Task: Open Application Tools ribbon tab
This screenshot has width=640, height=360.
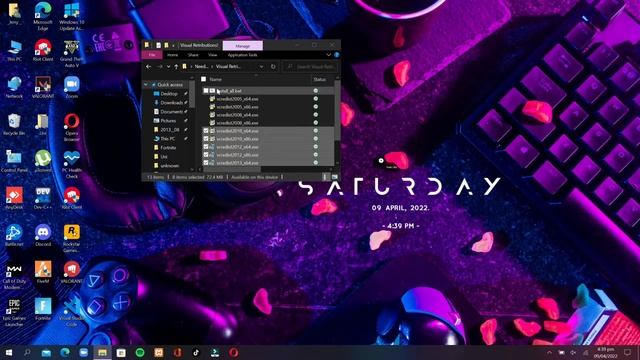Action: click(242, 55)
